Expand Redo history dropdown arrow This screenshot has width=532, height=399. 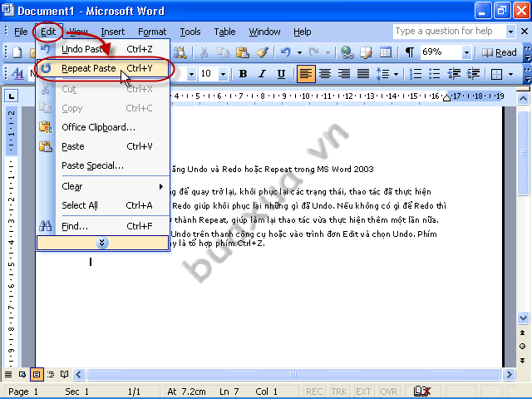[328, 52]
